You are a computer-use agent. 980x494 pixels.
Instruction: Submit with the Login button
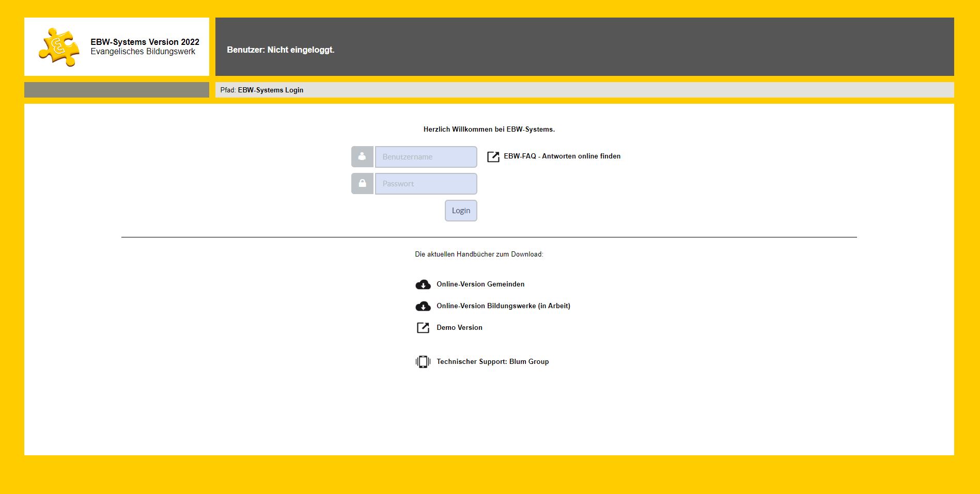[461, 211]
